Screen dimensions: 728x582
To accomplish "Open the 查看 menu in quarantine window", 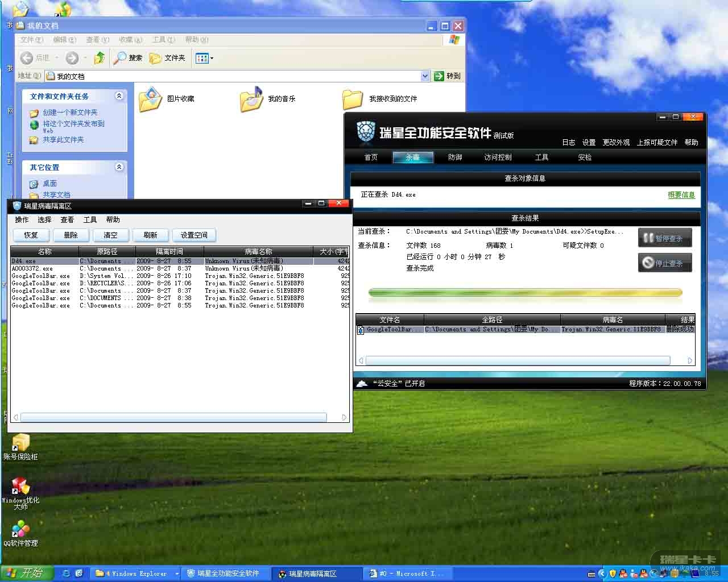I will (x=67, y=220).
